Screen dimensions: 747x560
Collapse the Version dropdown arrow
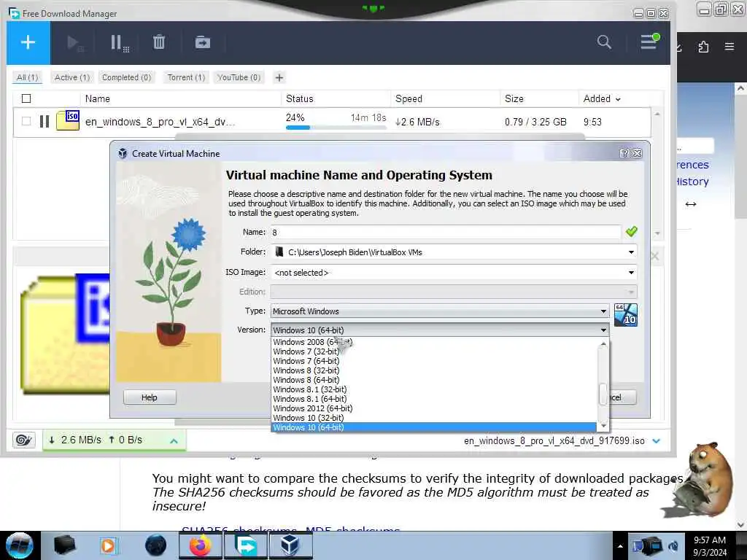coord(603,330)
